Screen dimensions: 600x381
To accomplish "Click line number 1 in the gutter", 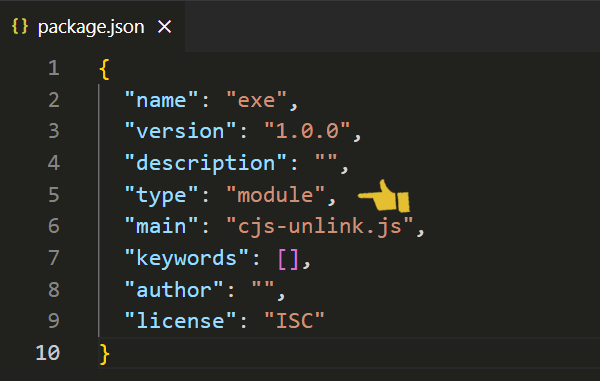I will pos(54,68).
